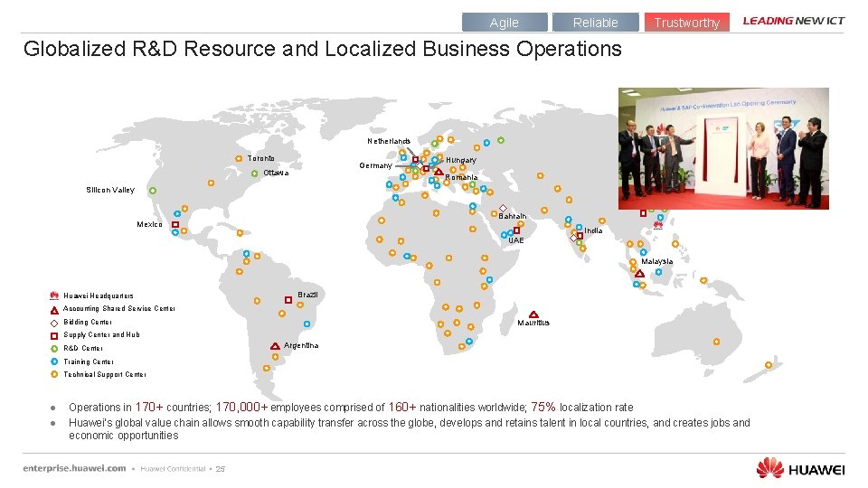Click the orange marker in New Zealand
This screenshot has height=488, width=868.
769,365
